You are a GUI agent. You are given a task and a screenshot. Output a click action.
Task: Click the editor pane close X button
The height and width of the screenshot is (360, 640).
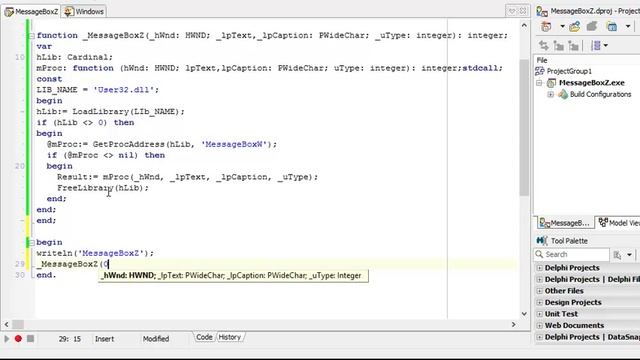pyautogui.click(x=523, y=11)
